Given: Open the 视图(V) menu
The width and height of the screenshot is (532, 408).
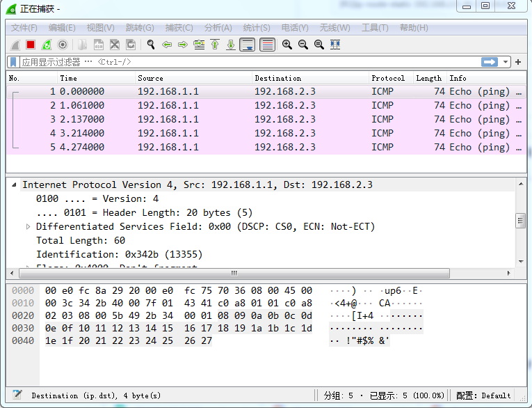Looking at the screenshot, I should tap(100, 28).
